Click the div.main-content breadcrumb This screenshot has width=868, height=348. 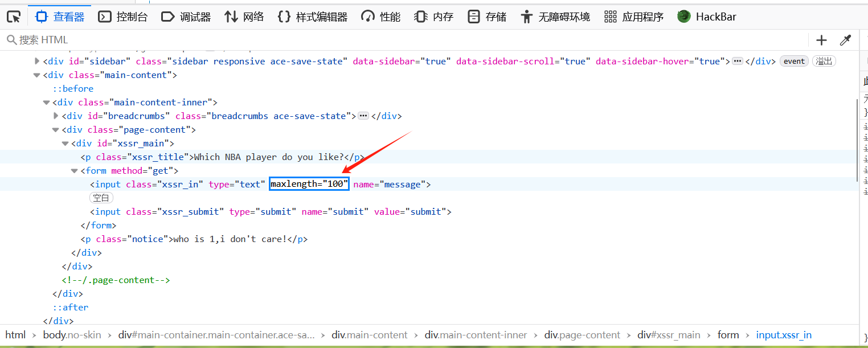370,335
